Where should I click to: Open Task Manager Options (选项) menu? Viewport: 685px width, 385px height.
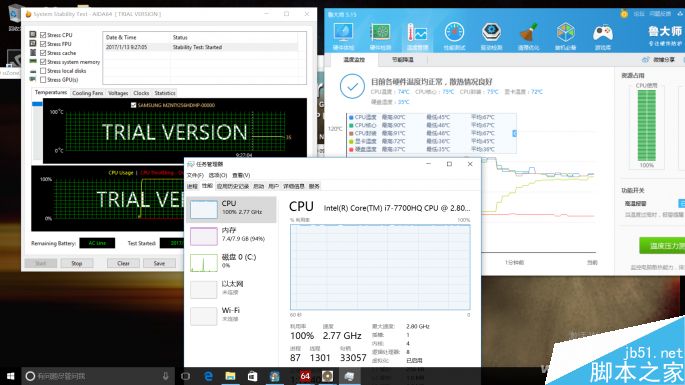click(x=218, y=175)
